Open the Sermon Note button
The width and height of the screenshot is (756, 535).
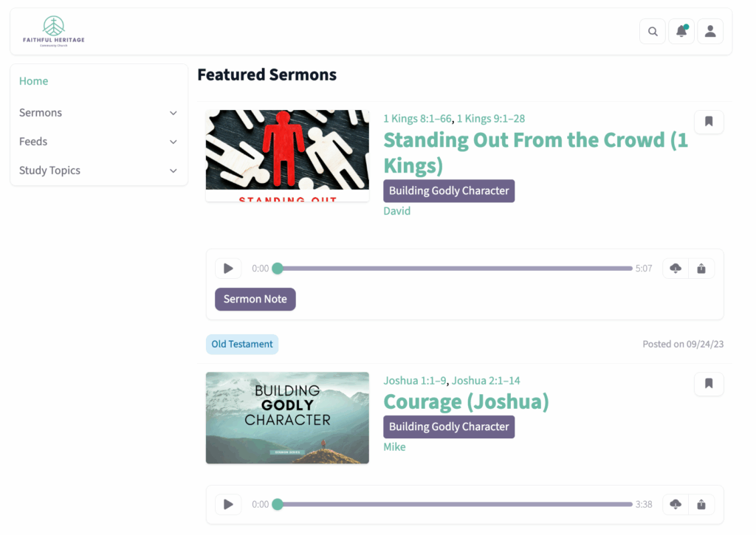tap(255, 299)
